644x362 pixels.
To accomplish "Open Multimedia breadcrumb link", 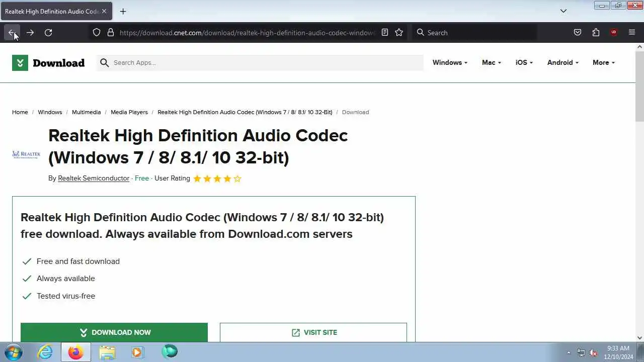I will tap(86, 112).
